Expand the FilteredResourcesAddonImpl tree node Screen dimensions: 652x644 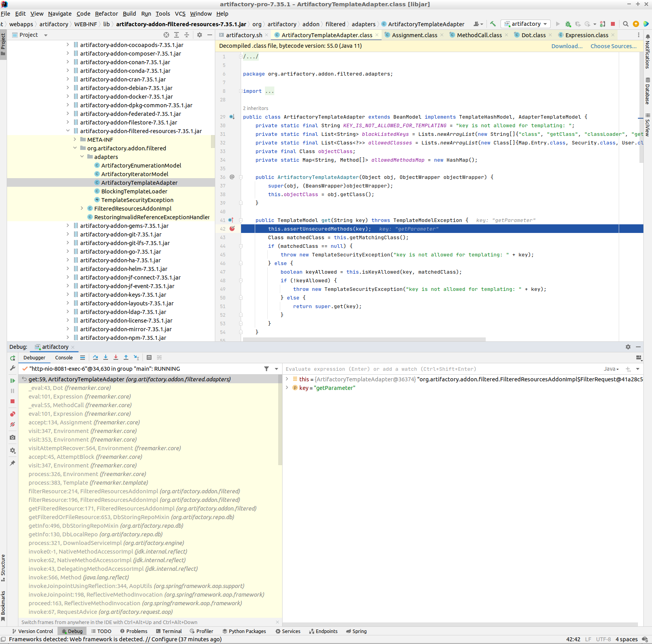click(x=82, y=209)
